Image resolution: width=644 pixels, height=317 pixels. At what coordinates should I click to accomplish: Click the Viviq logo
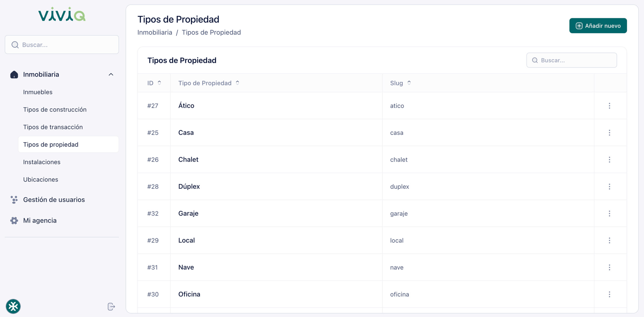(62, 15)
